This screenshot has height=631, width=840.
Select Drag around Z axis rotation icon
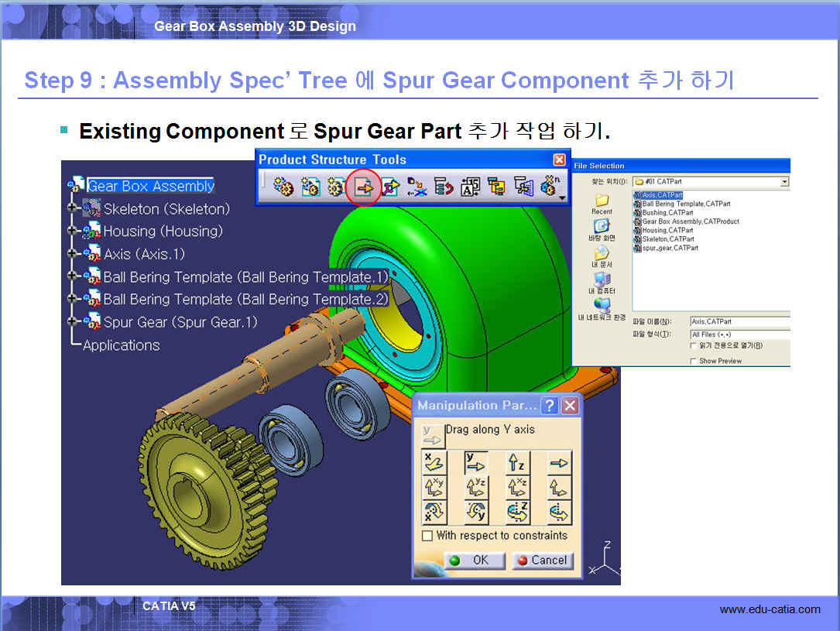point(517,512)
